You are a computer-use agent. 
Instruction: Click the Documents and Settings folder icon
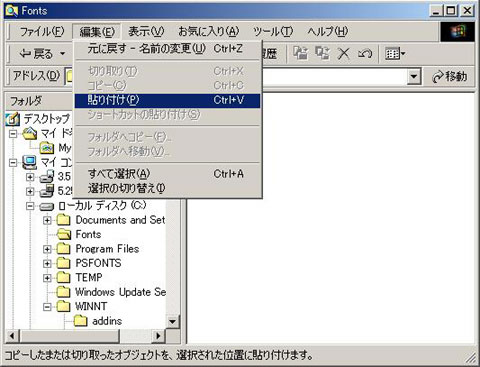(x=63, y=220)
